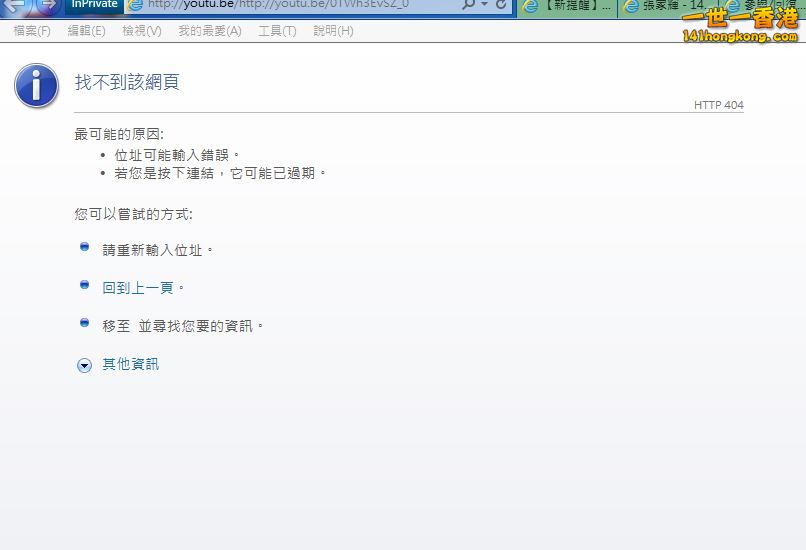Click the 請重新輸入位址 text
This screenshot has height=550, width=806.
[x=157, y=250]
